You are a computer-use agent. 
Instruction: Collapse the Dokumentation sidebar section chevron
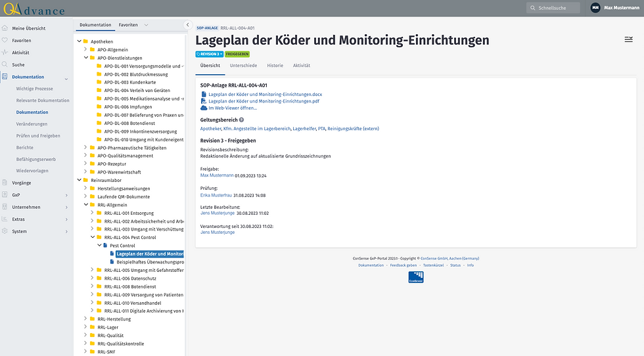[66, 79]
